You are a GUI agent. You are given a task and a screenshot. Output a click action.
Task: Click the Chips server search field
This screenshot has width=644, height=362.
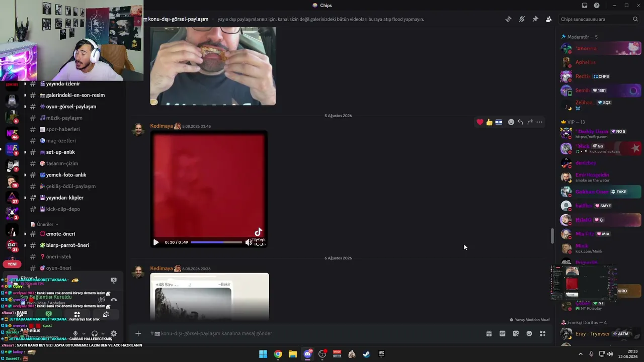pos(599,19)
